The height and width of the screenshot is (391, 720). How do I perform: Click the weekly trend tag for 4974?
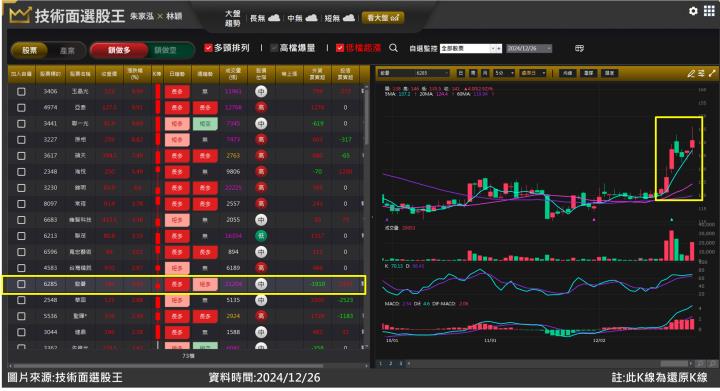tap(205, 107)
